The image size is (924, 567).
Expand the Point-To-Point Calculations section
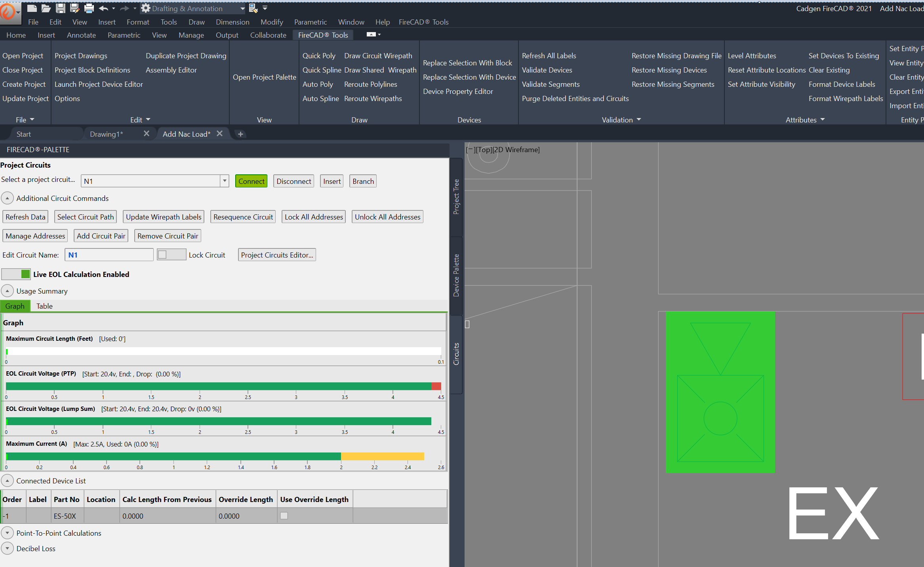coord(7,533)
